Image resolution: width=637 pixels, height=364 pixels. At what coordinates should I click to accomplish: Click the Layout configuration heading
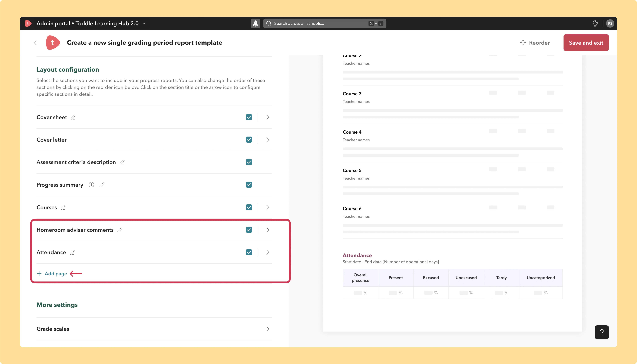(x=68, y=70)
